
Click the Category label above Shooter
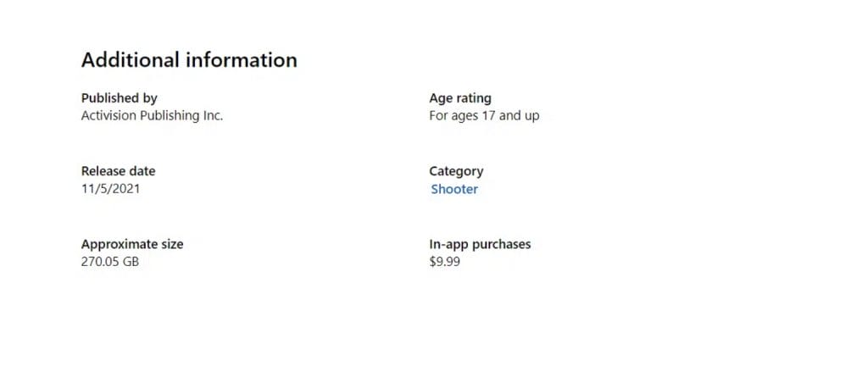[x=456, y=171]
